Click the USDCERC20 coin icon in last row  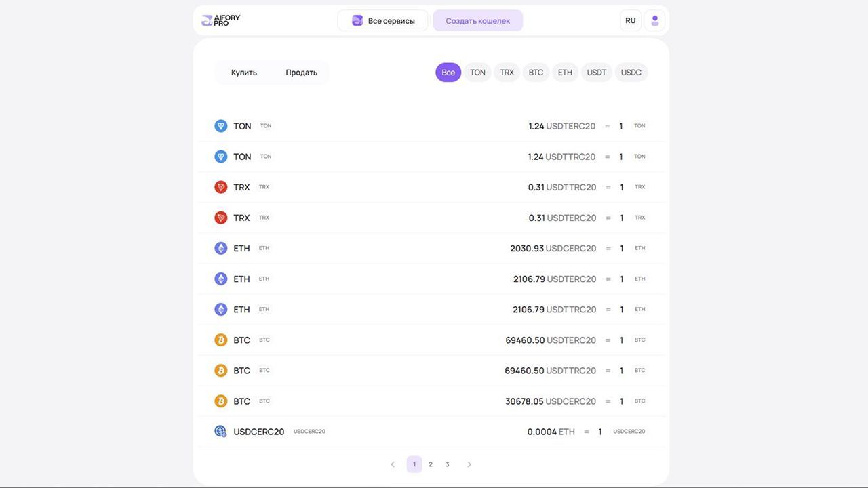(220, 432)
